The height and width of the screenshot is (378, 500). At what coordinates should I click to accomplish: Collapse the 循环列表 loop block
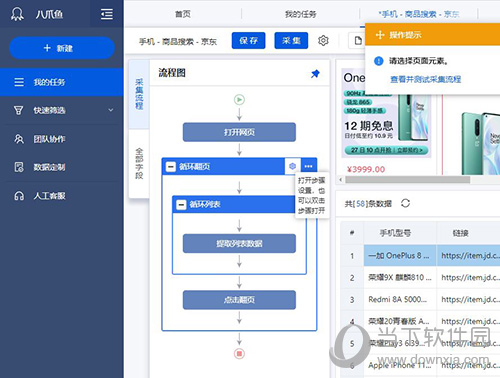coord(181,204)
